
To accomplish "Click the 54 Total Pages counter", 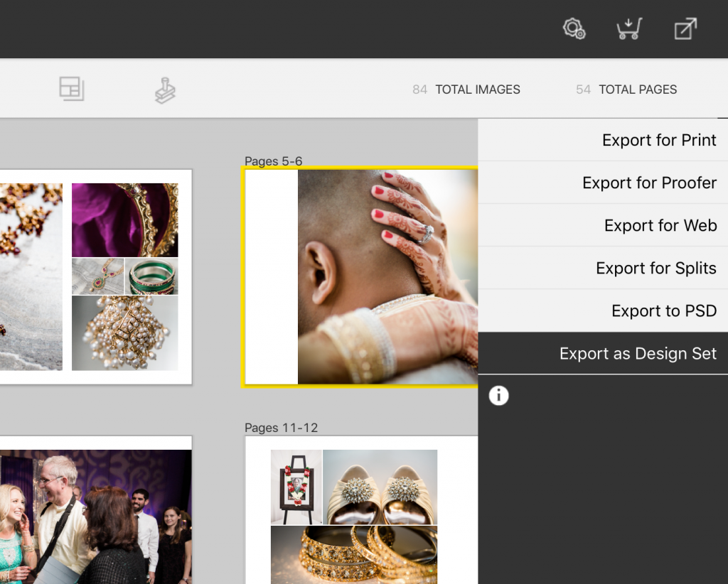I will [x=626, y=90].
